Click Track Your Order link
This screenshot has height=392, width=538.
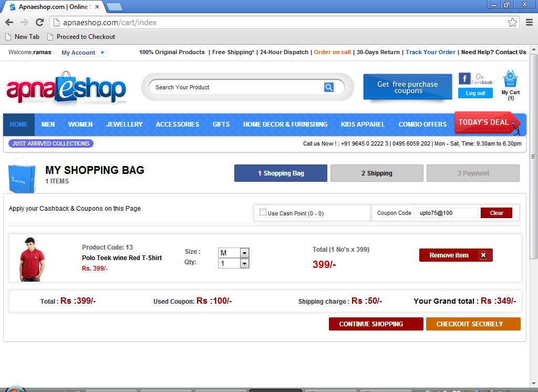click(430, 52)
